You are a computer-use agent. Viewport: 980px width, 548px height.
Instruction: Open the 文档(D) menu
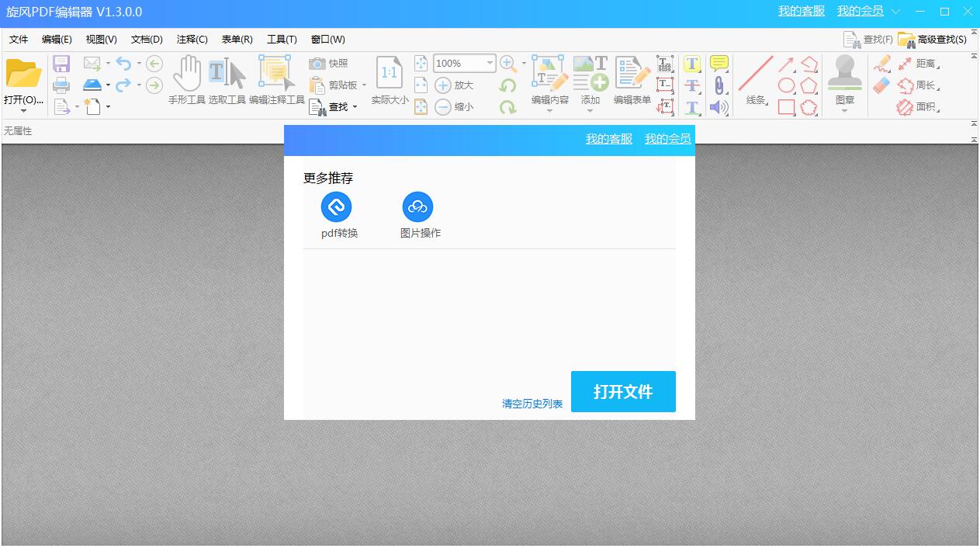146,39
